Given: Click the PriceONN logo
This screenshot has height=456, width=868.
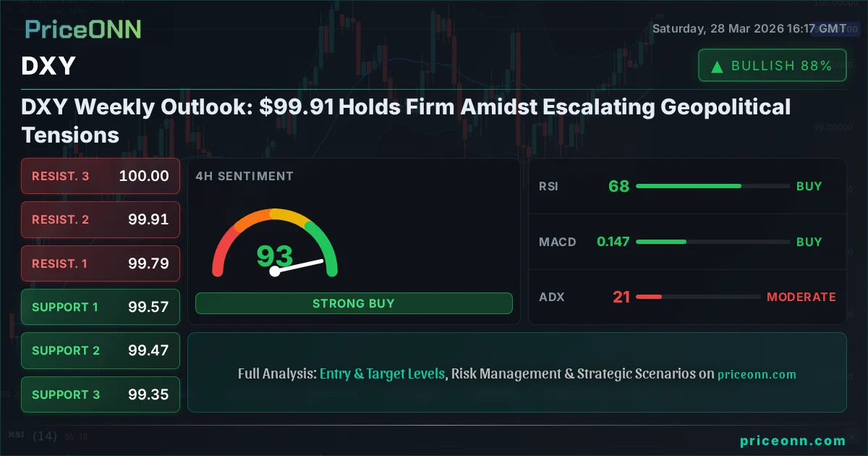Looking at the screenshot, I should pos(83,30).
